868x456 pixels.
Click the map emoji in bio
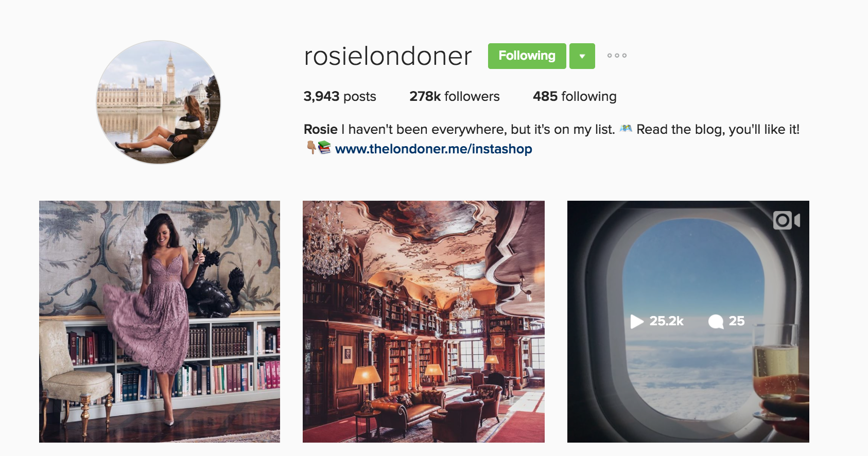626,129
